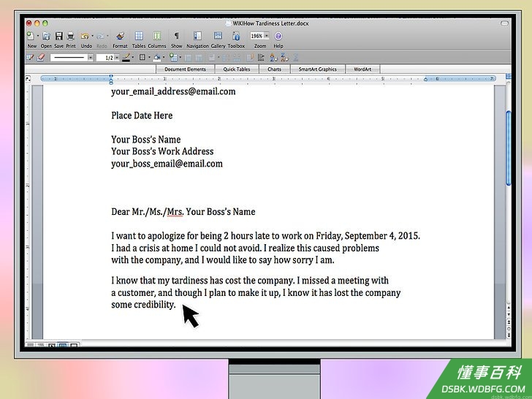Toggle Show paragraph marks

pos(176,36)
